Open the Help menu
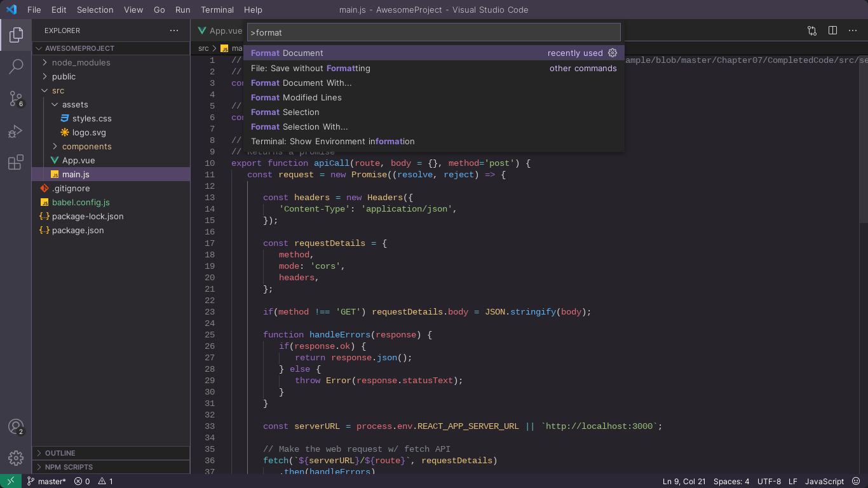 253,10
